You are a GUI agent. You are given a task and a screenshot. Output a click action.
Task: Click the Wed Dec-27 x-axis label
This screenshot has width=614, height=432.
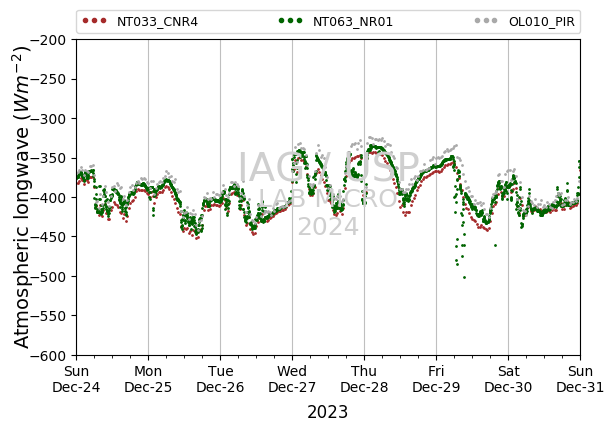pyautogui.click(x=292, y=379)
